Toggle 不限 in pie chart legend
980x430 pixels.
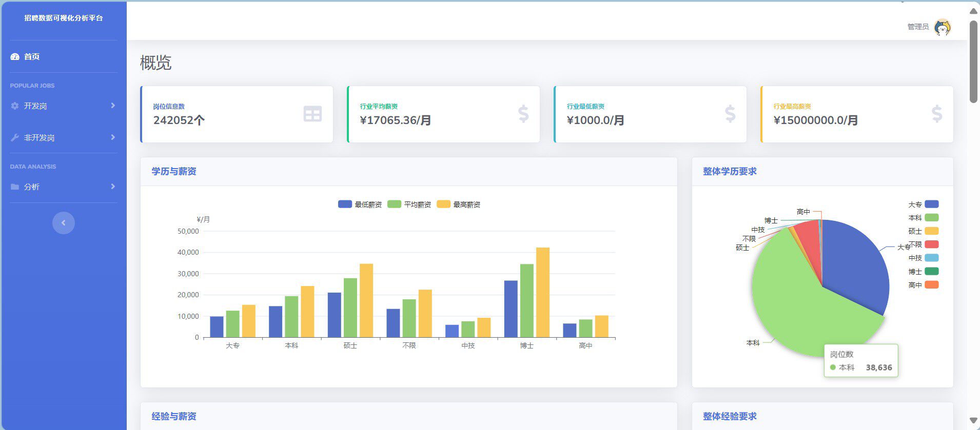pos(923,244)
